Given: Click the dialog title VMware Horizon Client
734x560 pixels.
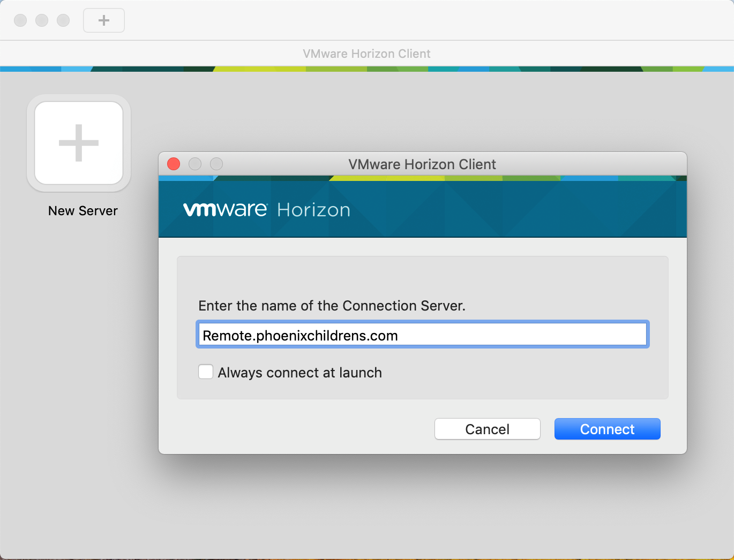Looking at the screenshot, I should pyautogui.click(x=422, y=164).
